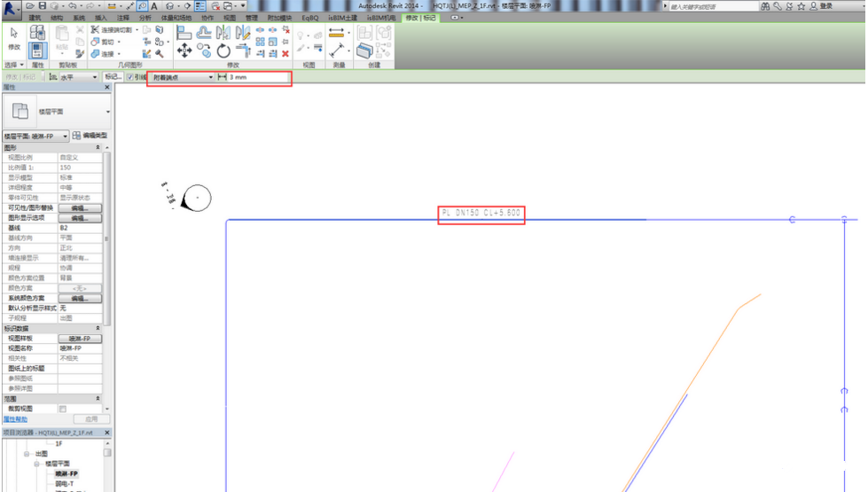Click the Match Type Properties paintbrush icon

pos(80,54)
